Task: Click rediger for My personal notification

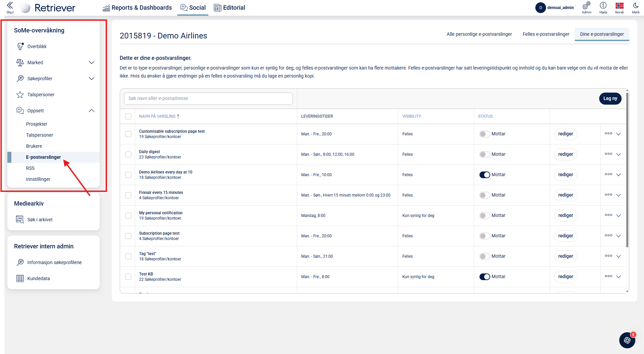Action: [565, 216]
